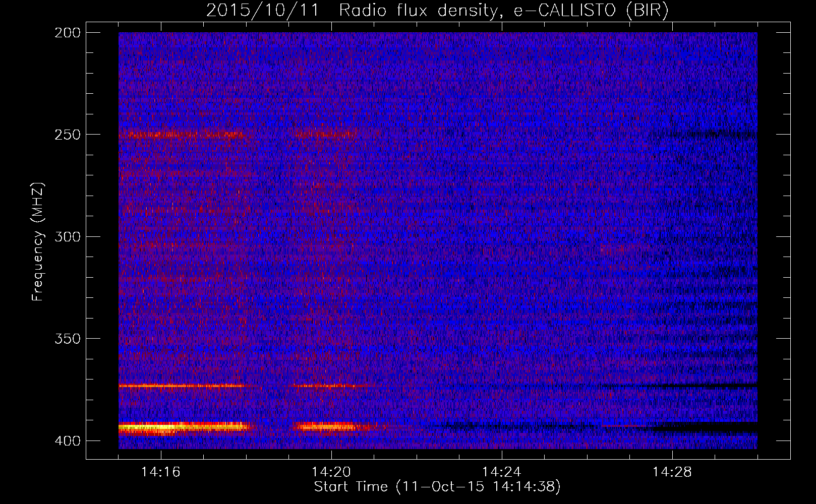Click the plot title '2015/10/11 Radio flux density'
Viewport: 816px width, 504px height.
(437, 10)
